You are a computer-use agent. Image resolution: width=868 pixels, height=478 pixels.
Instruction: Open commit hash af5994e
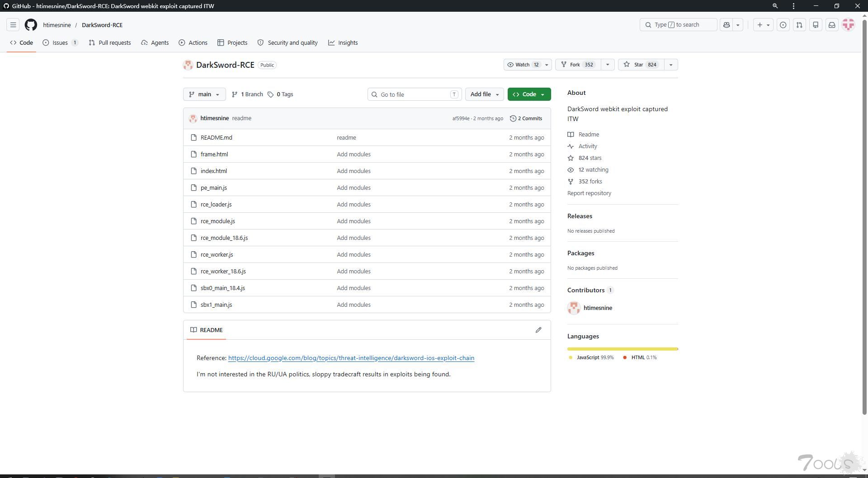click(461, 118)
